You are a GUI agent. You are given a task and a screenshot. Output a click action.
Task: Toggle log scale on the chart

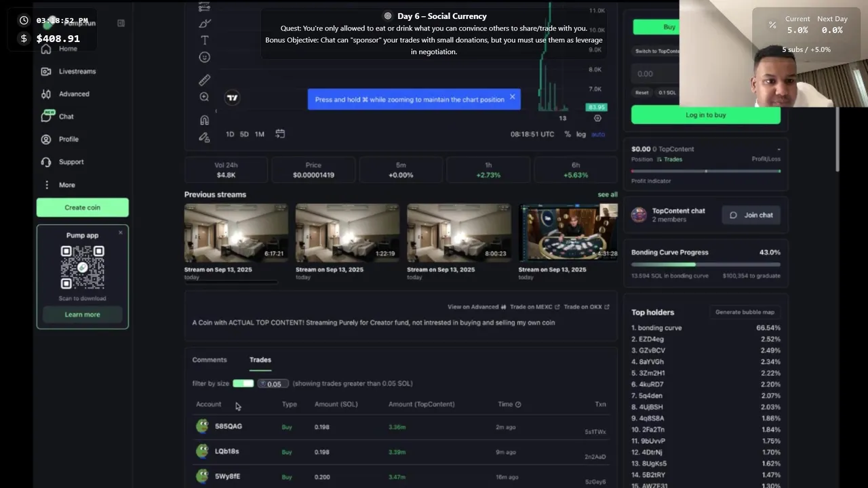point(581,134)
